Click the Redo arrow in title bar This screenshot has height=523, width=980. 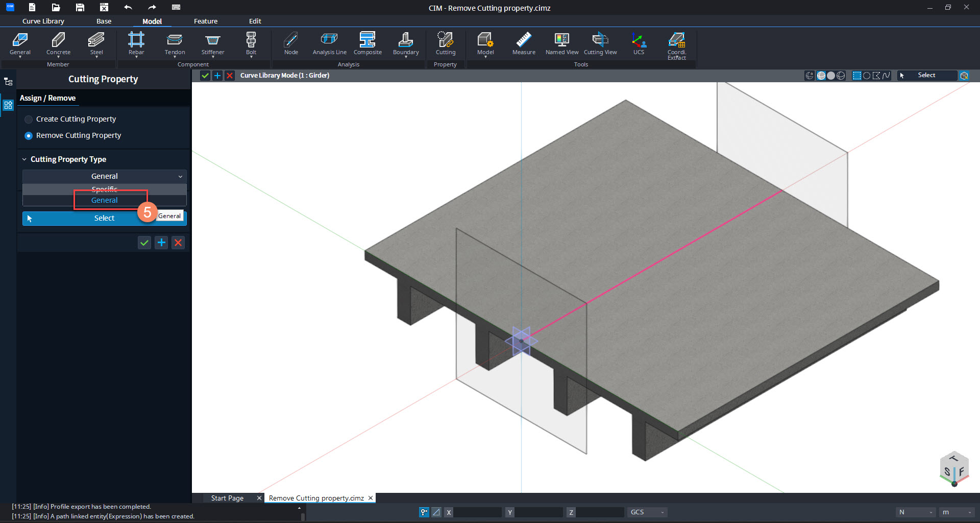(152, 7)
